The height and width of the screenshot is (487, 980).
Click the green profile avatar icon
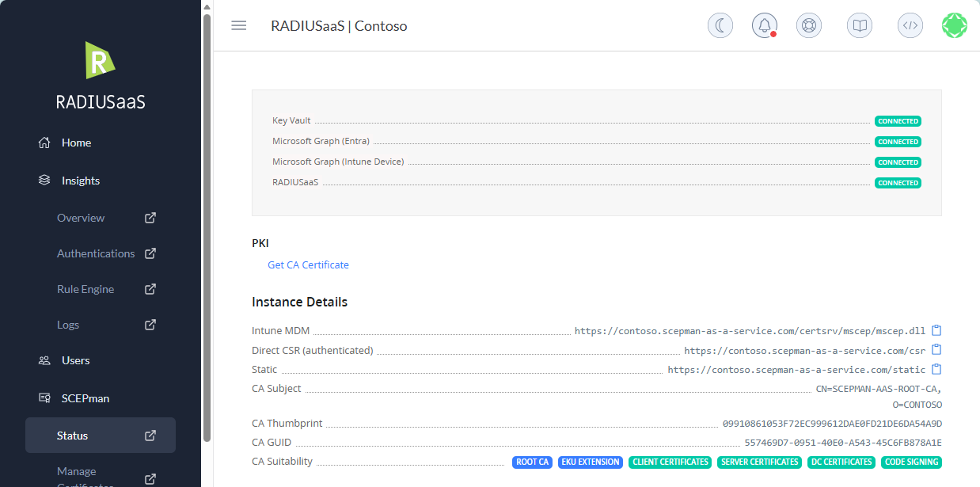tap(954, 25)
